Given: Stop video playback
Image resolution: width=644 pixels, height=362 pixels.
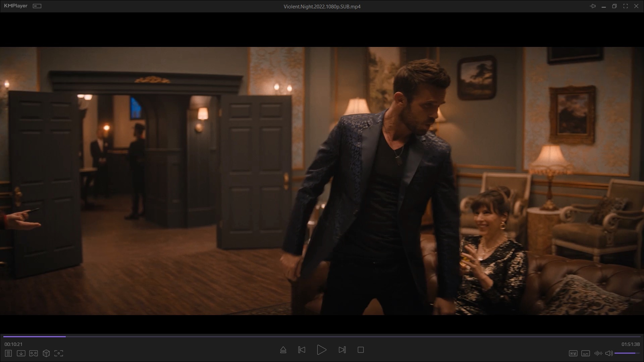Looking at the screenshot, I should (x=361, y=350).
